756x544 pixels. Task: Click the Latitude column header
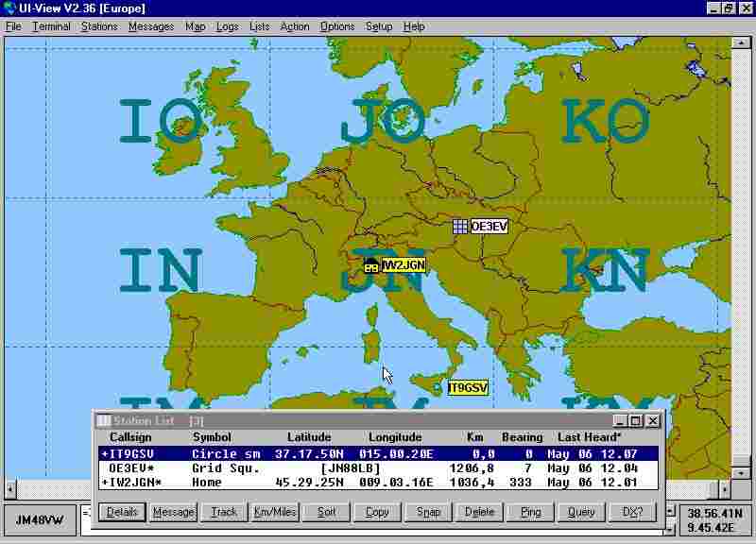point(309,437)
